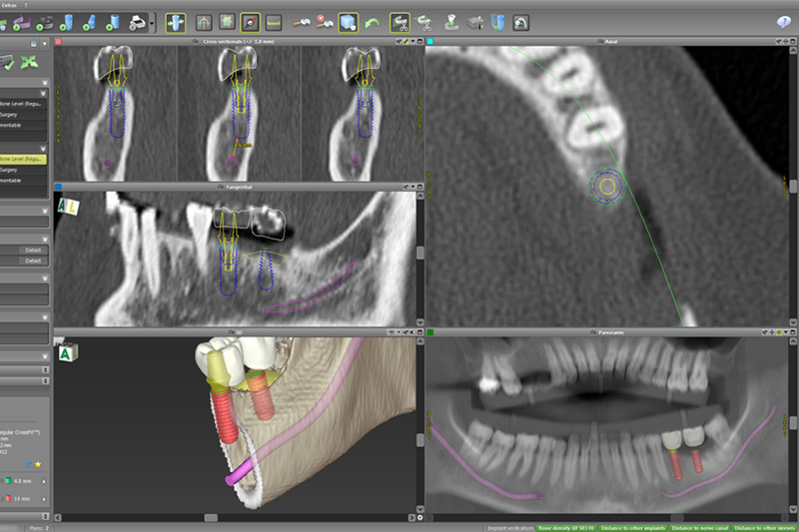
Task: Select the yellow ruler measurement tool
Action: 274,23
